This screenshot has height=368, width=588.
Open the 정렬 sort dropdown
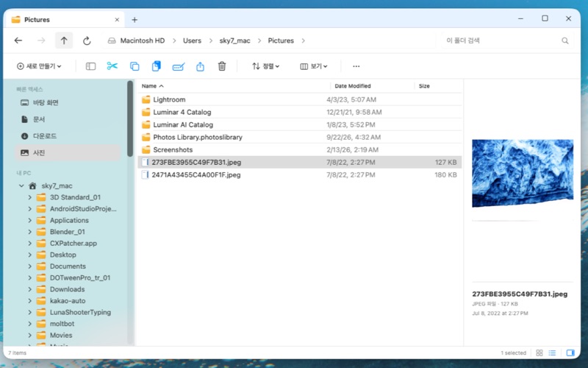click(266, 66)
